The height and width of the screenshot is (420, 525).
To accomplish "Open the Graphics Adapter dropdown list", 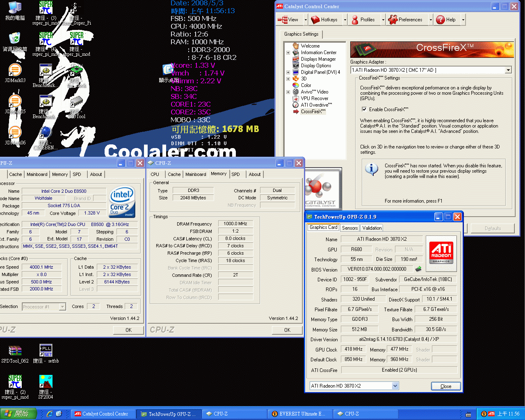I will [508, 70].
